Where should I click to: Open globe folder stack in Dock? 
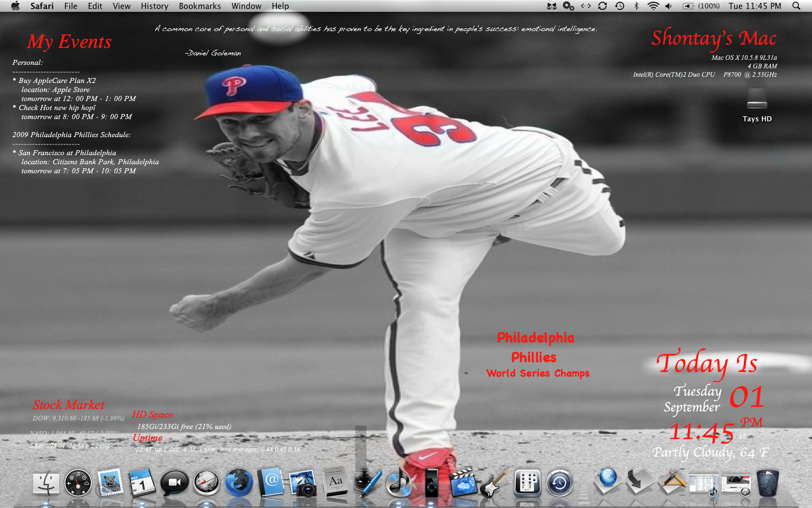607,481
